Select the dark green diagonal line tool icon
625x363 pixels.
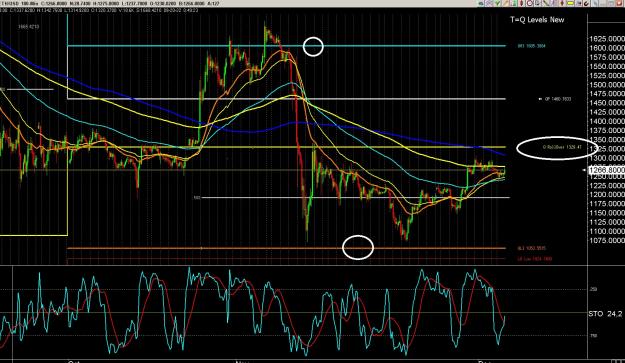tap(546, 3)
